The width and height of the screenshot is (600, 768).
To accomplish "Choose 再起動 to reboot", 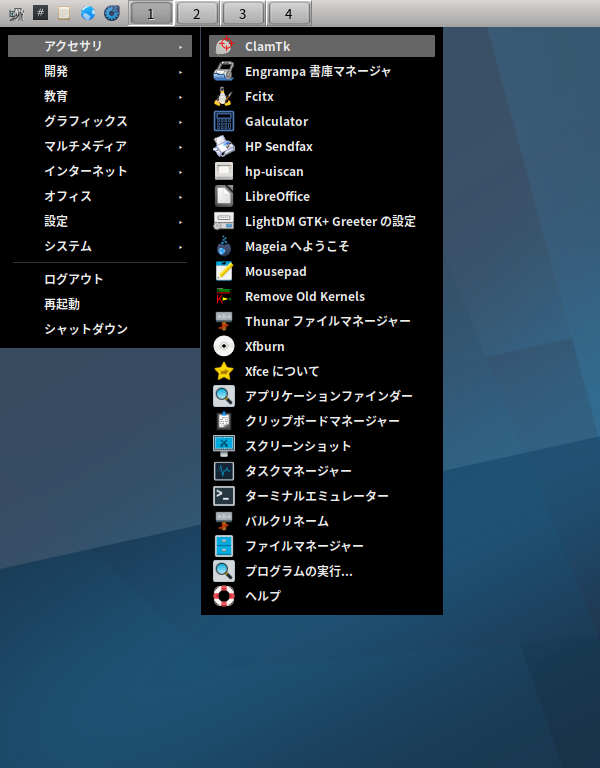I will [x=100, y=304].
